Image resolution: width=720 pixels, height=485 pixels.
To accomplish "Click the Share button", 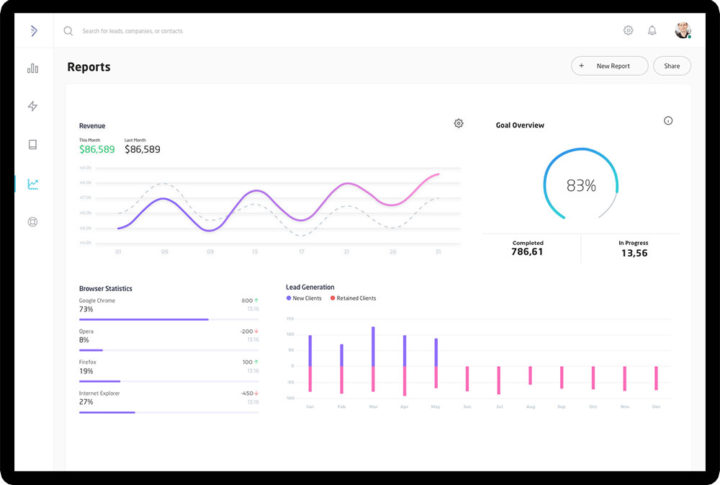I will (671, 66).
